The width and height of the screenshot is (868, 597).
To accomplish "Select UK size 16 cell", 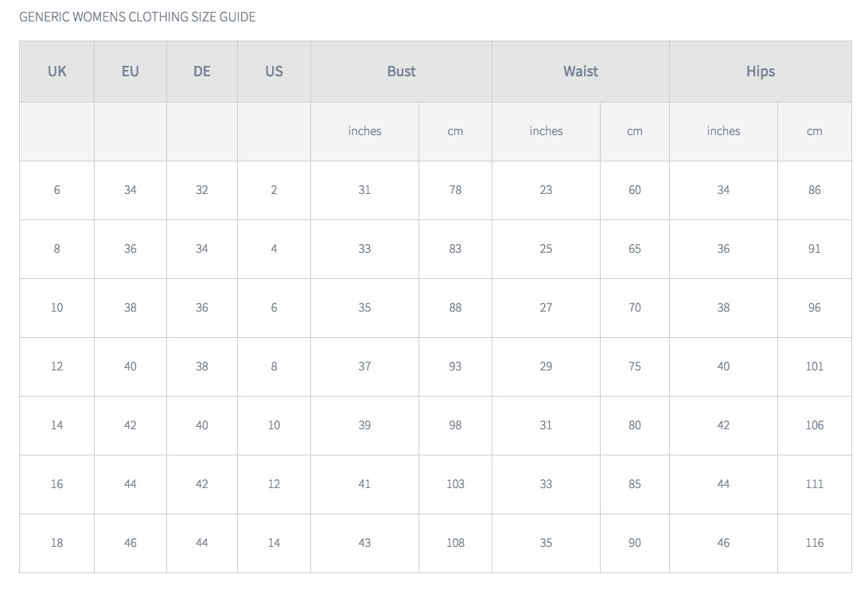I will click(x=57, y=484).
